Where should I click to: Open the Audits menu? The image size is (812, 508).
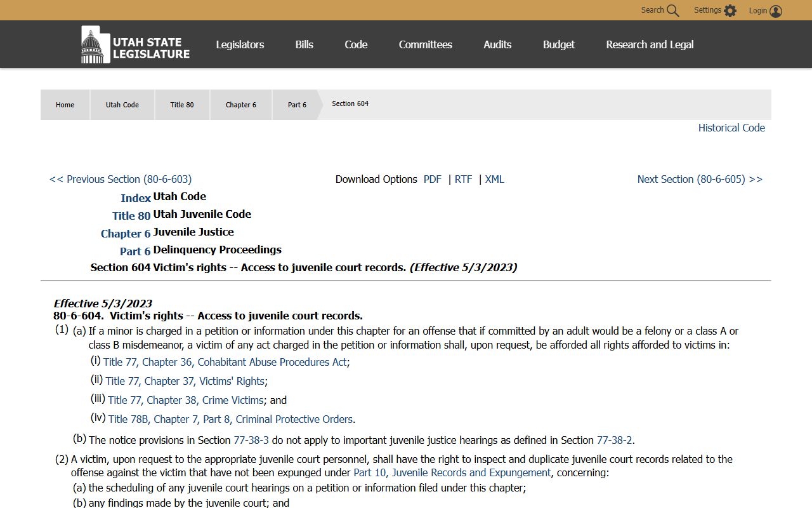coord(497,44)
